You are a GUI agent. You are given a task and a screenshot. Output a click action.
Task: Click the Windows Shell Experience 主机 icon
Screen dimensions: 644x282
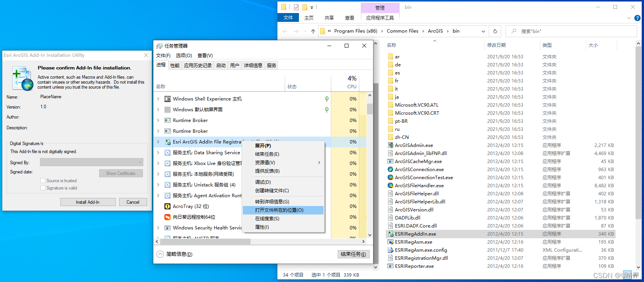pyautogui.click(x=168, y=99)
